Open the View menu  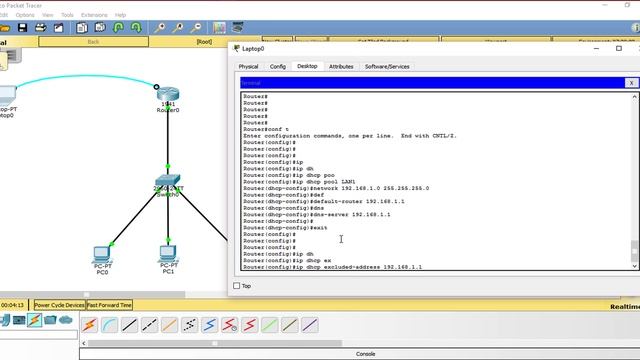coord(47,15)
